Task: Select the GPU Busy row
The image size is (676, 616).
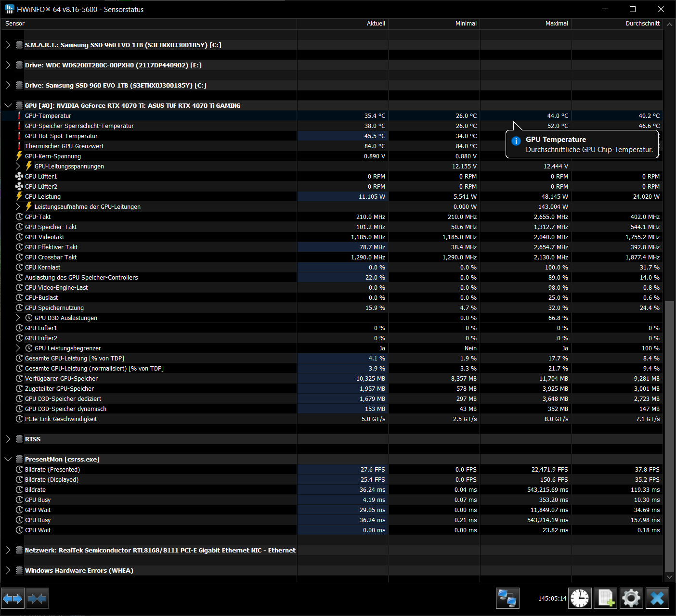Action: (x=332, y=500)
